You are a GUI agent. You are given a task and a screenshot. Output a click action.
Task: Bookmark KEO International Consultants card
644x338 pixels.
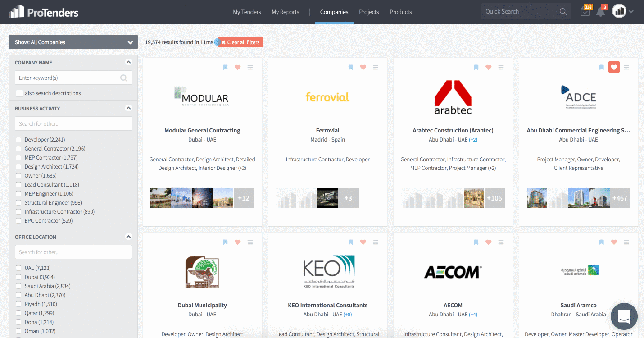click(x=350, y=242)
